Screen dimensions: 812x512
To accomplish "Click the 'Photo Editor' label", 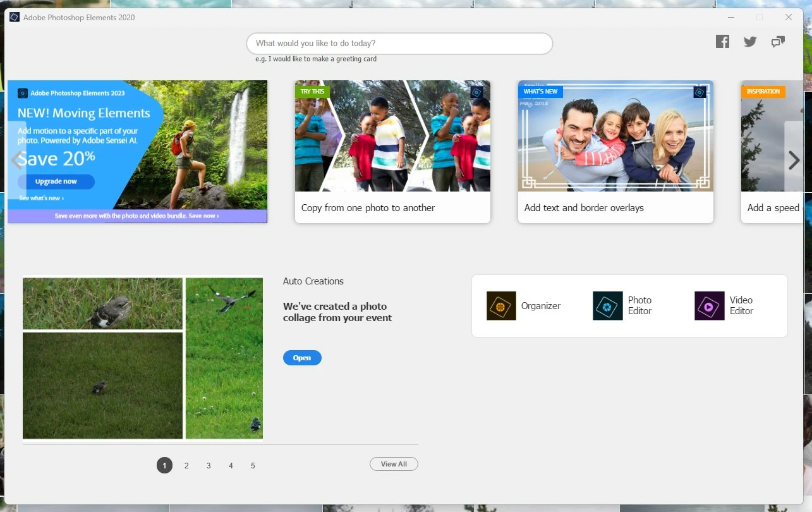I will click(639, 305).
